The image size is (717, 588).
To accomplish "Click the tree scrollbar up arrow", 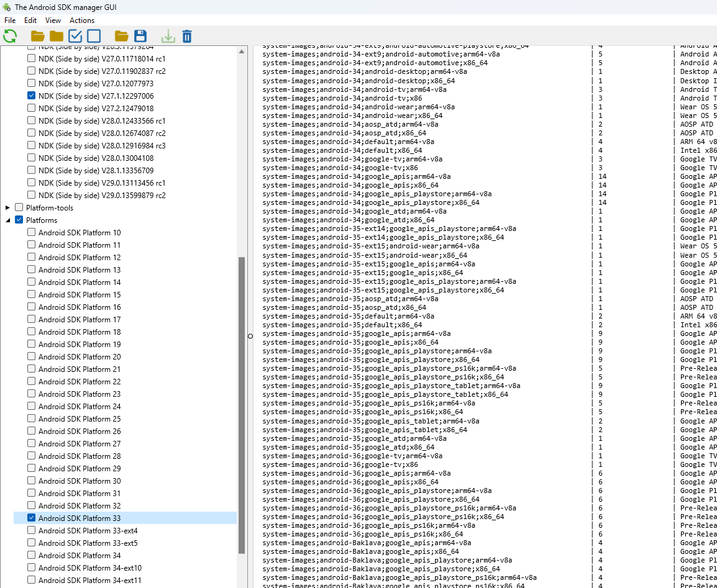I will [242, 51].
